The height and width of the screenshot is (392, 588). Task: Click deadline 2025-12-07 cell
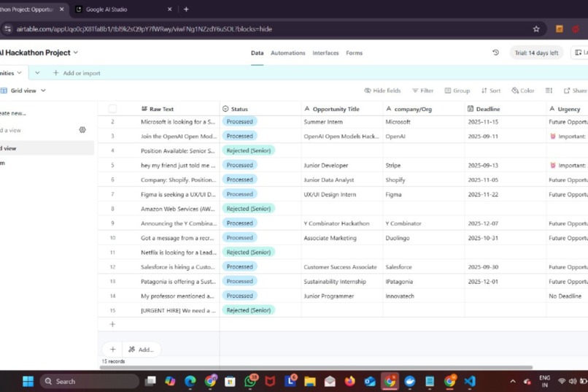(506, 223)
